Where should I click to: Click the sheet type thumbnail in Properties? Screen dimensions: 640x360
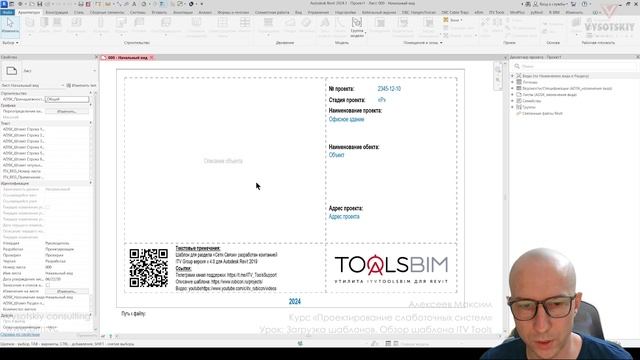pos(11,71)
